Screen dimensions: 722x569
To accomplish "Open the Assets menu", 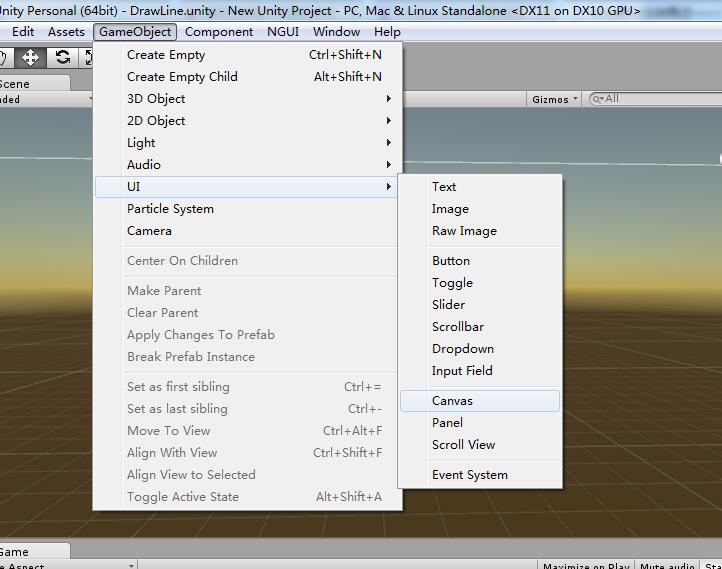I will [66, 32].
